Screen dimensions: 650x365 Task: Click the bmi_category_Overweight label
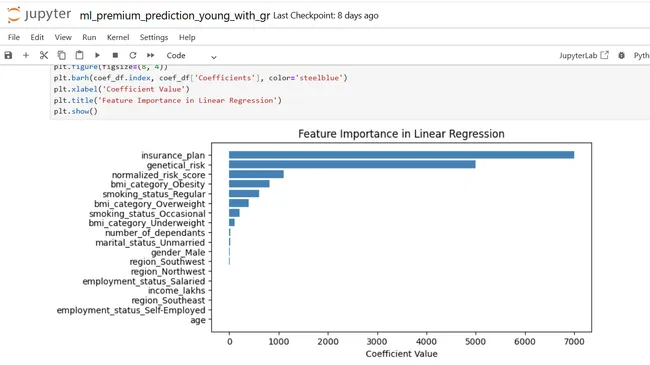(149, 204)
